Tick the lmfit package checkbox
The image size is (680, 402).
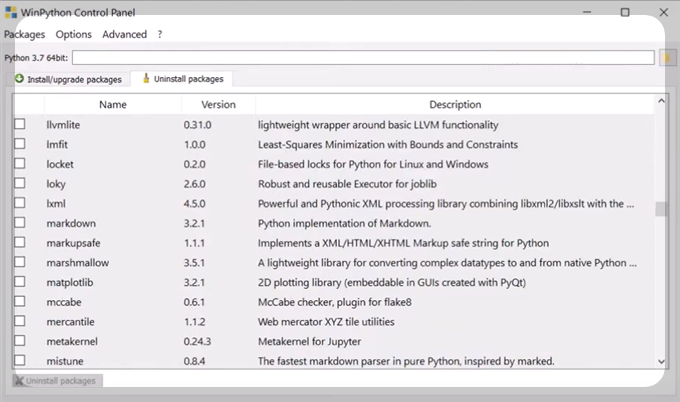pos(20,144)
